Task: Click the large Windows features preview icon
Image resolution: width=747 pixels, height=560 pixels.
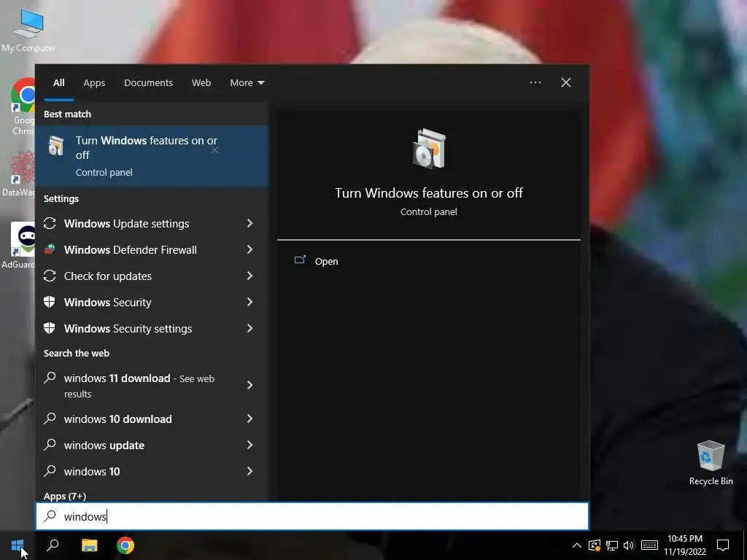Action: coord(429,149)
